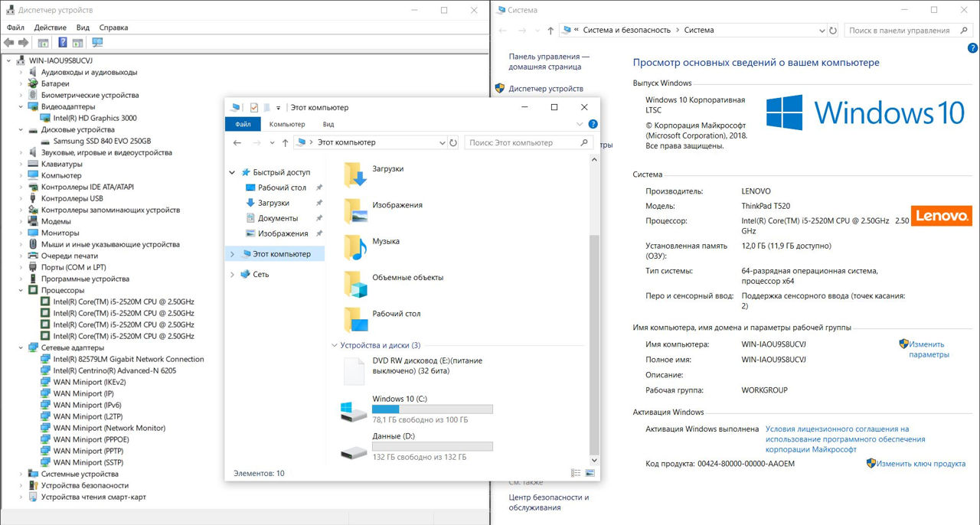
Task: Open the Музыка folder icon
Action: tap(354, 246)
